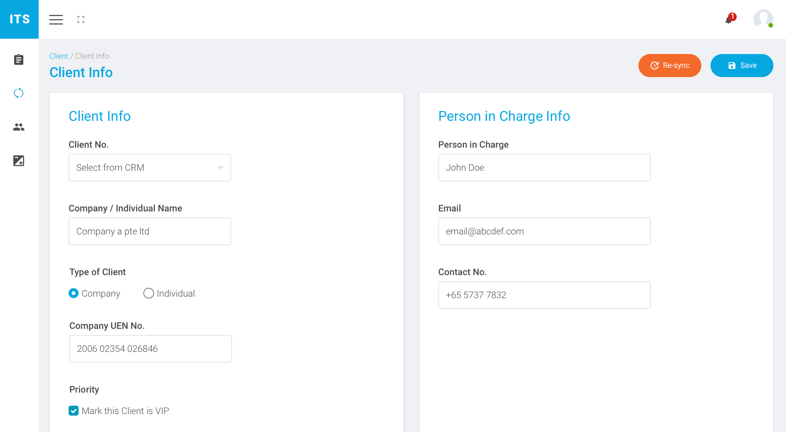
Task: Go to Client breadcrumb link
Action: click(x=58, y=56)
